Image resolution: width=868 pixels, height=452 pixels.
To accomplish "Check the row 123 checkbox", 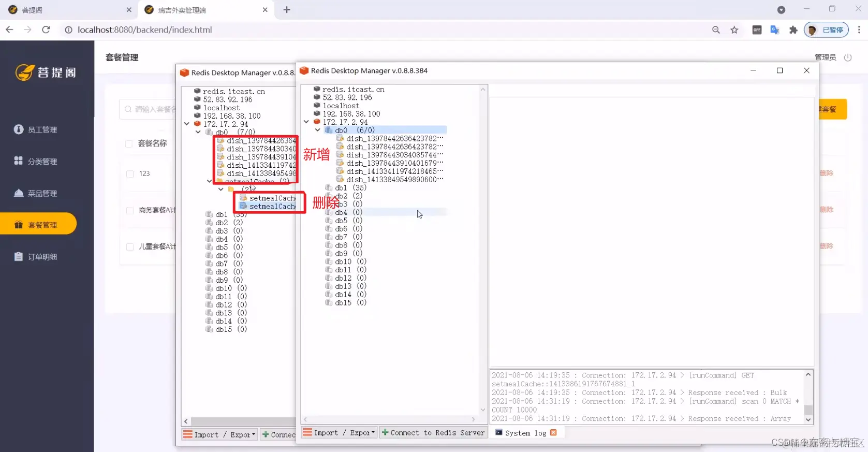I will pyautogui.click(x=130, y=174).
